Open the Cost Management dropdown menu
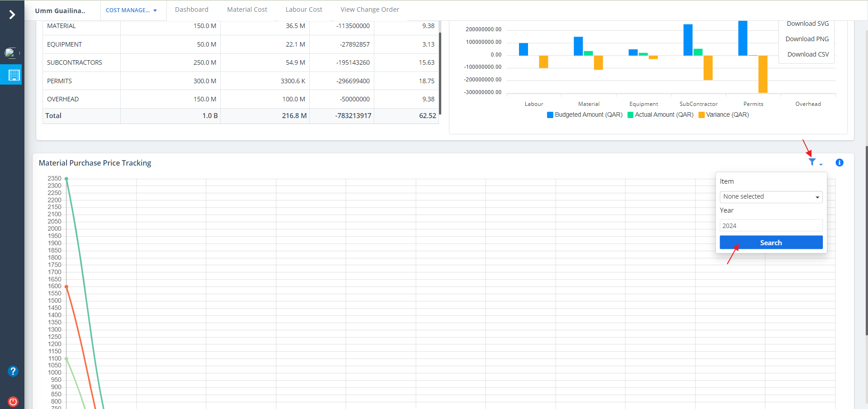Viewport: 868px width, 409px height. pyautogui.click(x=131, y=10)
